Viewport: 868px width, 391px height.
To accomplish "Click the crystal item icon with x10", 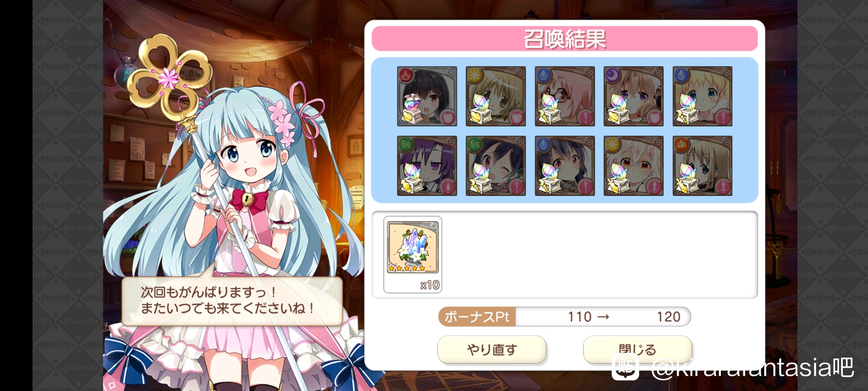I will coord(413,255).
